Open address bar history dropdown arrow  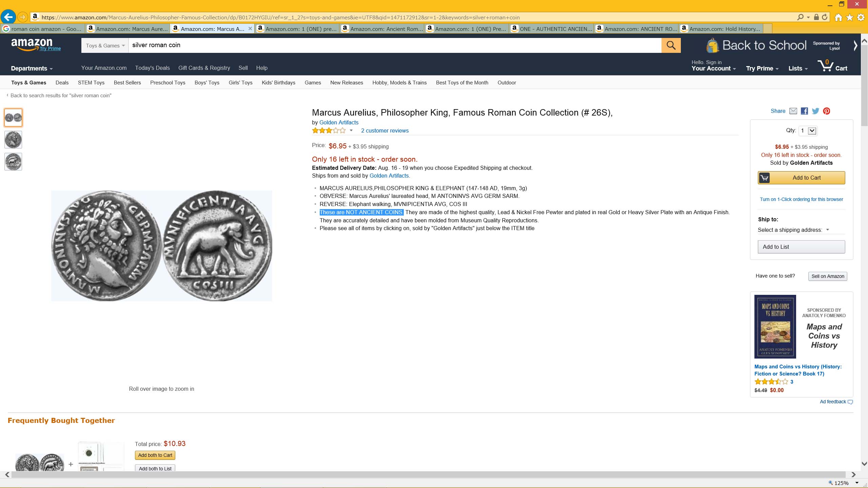click(808, 17)
